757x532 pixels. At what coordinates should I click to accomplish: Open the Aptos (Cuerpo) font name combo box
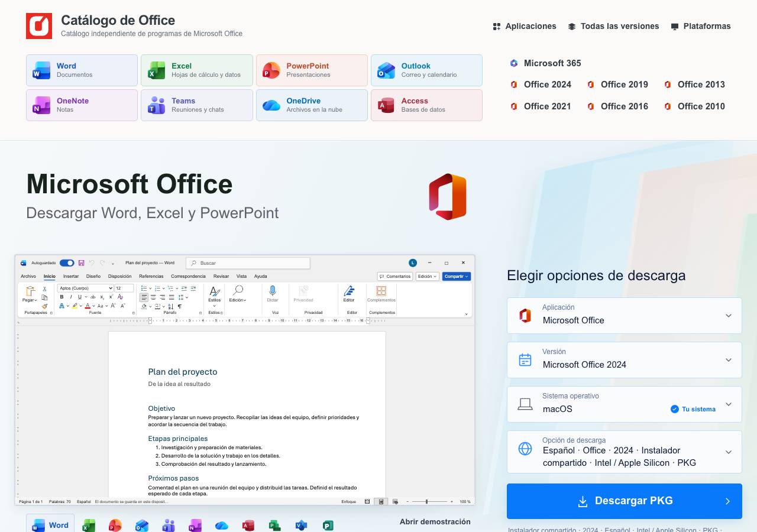coord(85,288)
